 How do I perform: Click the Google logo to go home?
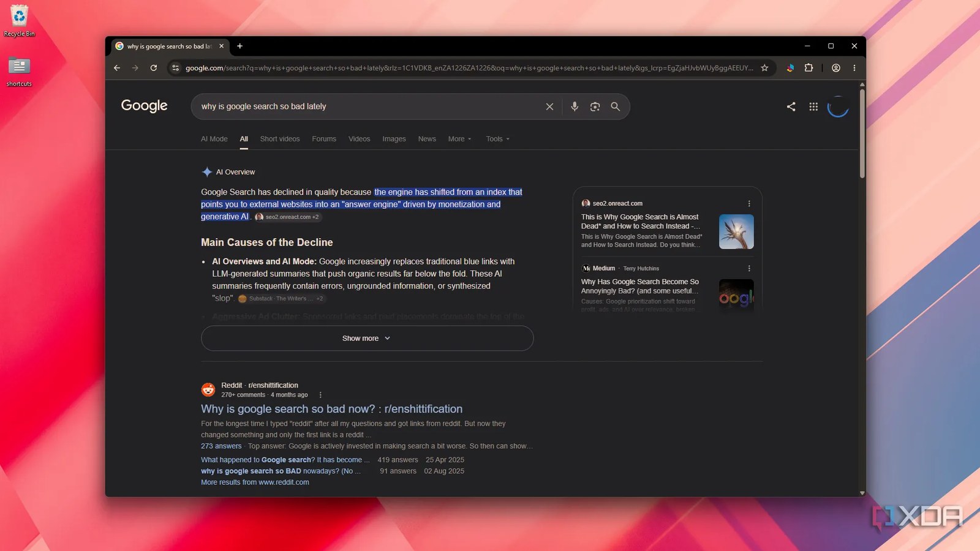click(144, 106)
